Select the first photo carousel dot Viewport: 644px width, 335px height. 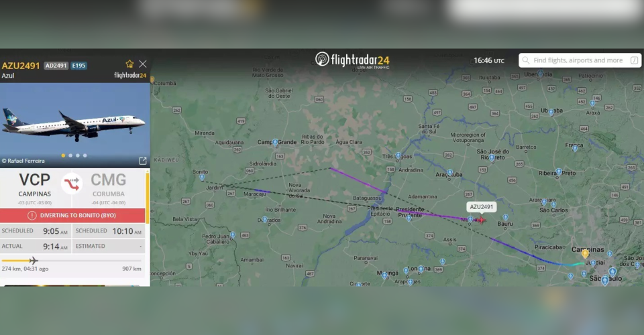point(63,155)
